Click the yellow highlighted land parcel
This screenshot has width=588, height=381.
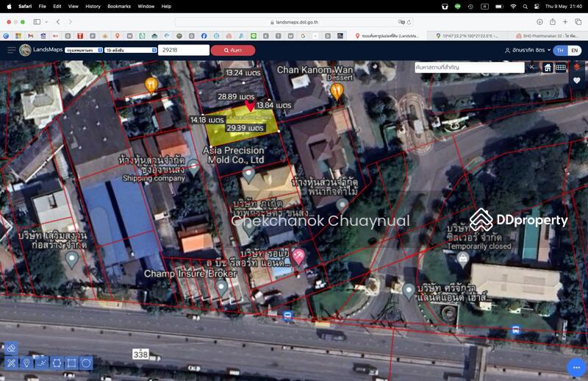[242, 125]
